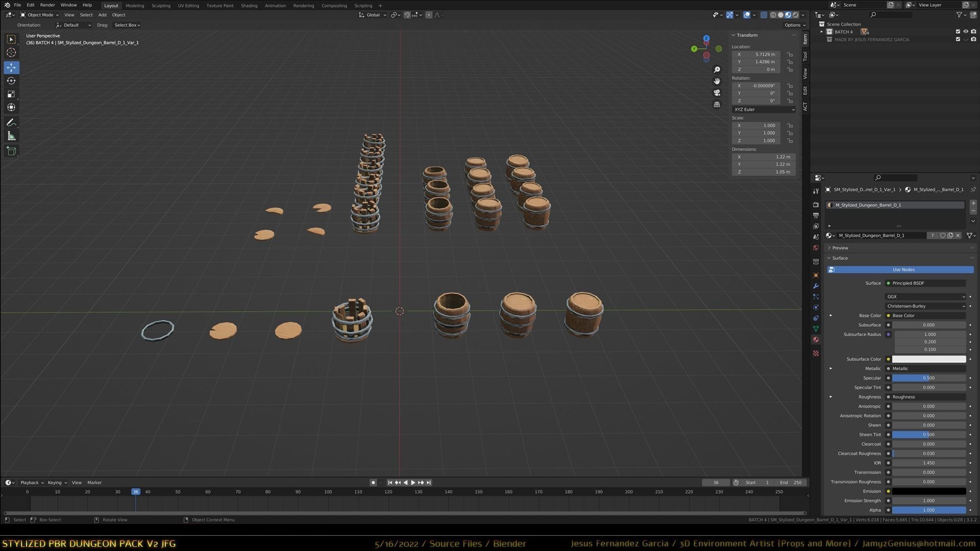The image size is (980, 551).
Task: Open the Material properties tab icon
Action: tap(816, 340)
